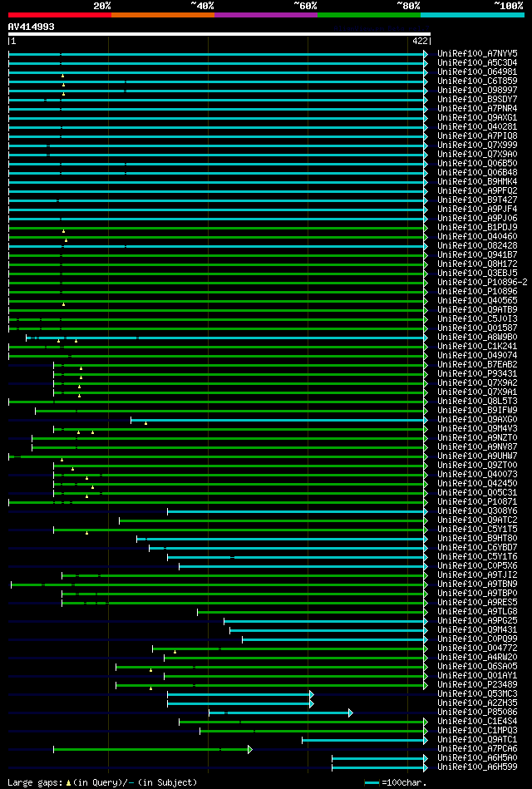Image resolution: width=532 pixels, height=789 pixels.
Task: Select label UniRef100_A9NZT0
Action: pyautogui.click(x=478, y=437)
